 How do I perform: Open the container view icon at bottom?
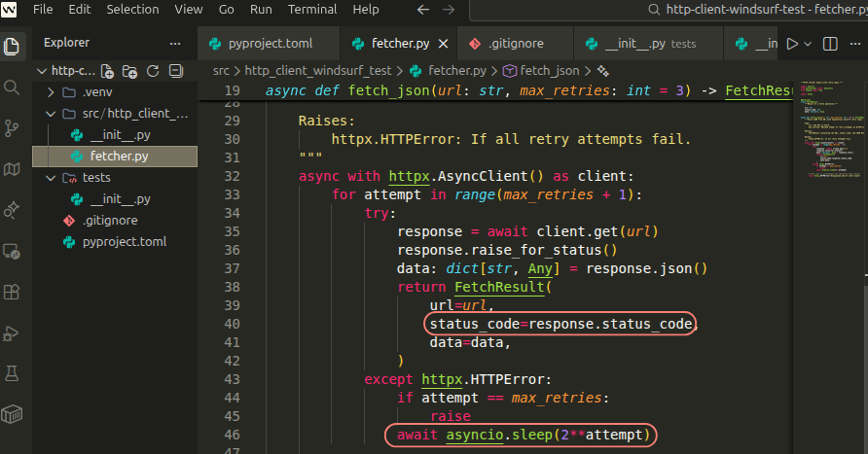click(12, 414)
